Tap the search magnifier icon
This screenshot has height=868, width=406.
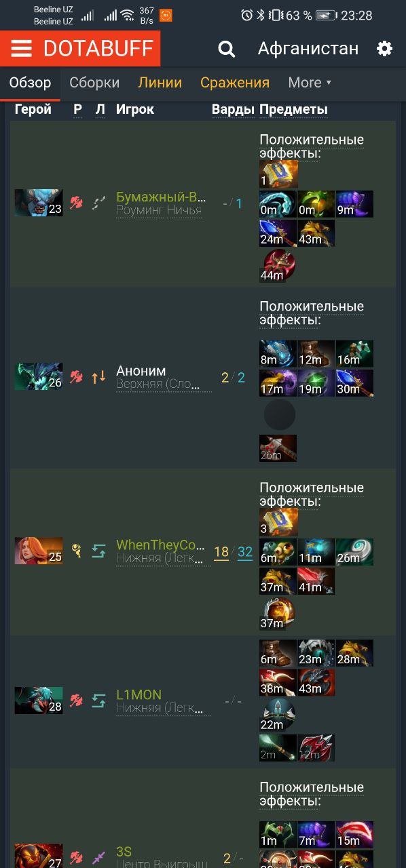[x=226, y=49]
